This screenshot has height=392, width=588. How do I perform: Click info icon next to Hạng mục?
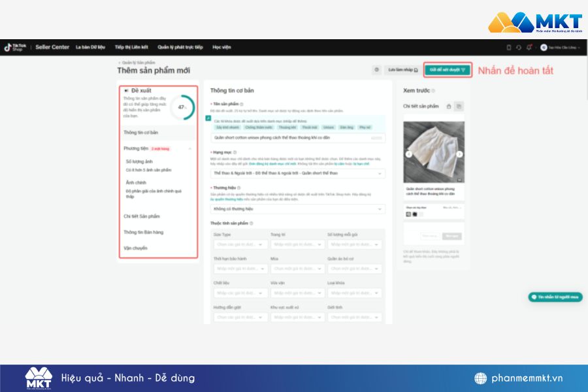click(x=235, y=152)
